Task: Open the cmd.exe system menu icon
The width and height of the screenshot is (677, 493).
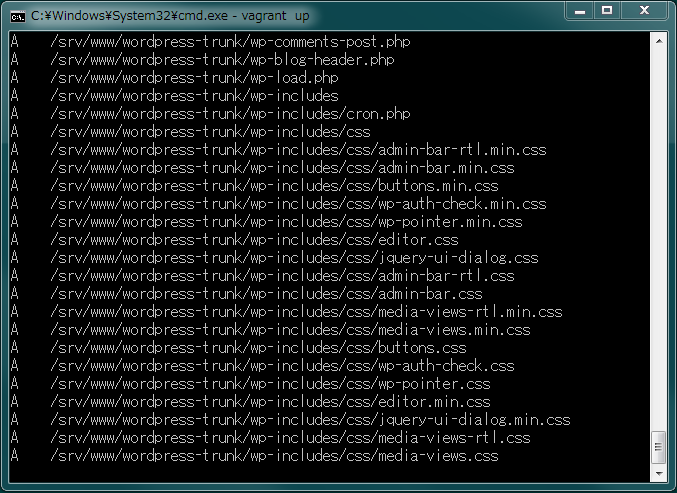Action: 18,16
